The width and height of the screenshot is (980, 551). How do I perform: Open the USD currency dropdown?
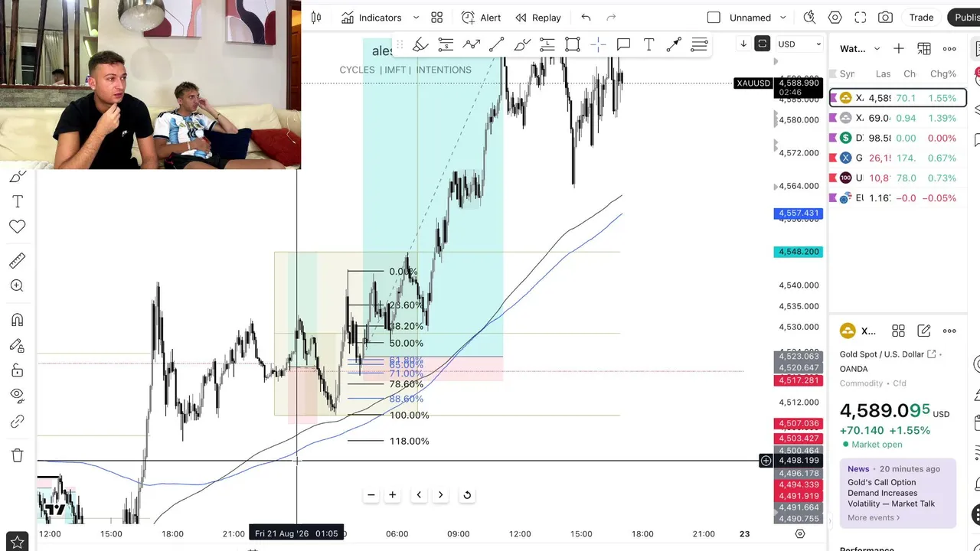(x=799, y=44)
